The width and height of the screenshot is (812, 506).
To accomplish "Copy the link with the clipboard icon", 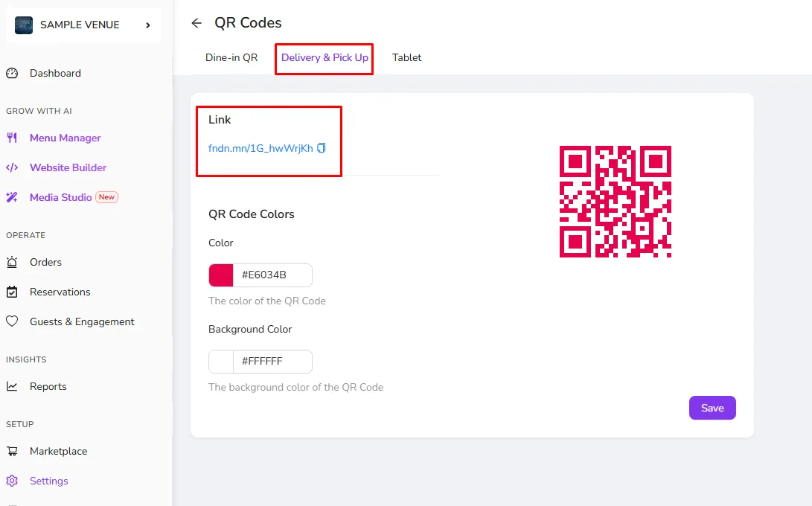I will (321, 148).
